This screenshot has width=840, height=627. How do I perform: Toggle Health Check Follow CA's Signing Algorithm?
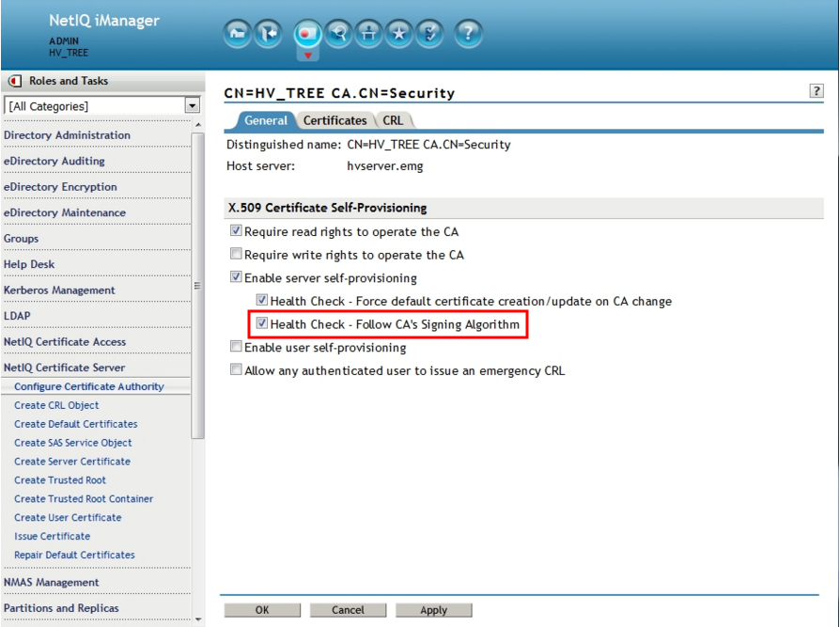(x=261, y=323)
